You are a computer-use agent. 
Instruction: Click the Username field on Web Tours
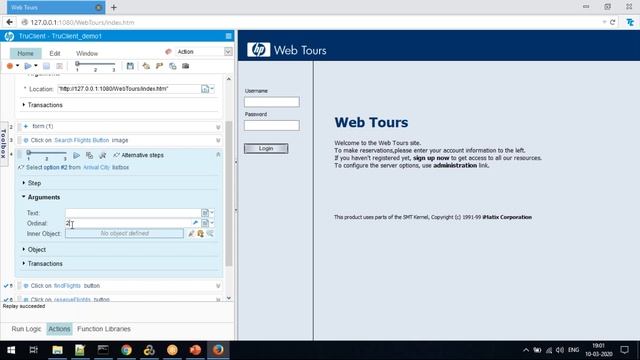point(272,102)
